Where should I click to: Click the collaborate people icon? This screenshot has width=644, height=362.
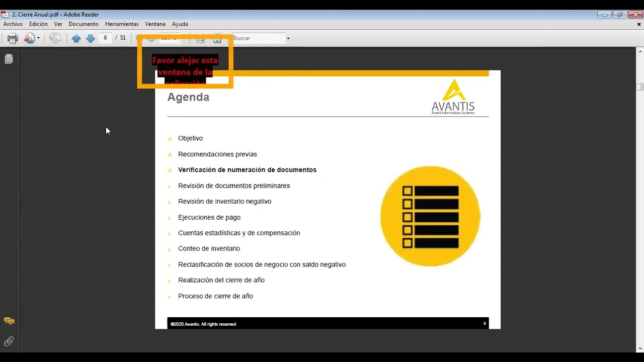[x=29, y=38]
